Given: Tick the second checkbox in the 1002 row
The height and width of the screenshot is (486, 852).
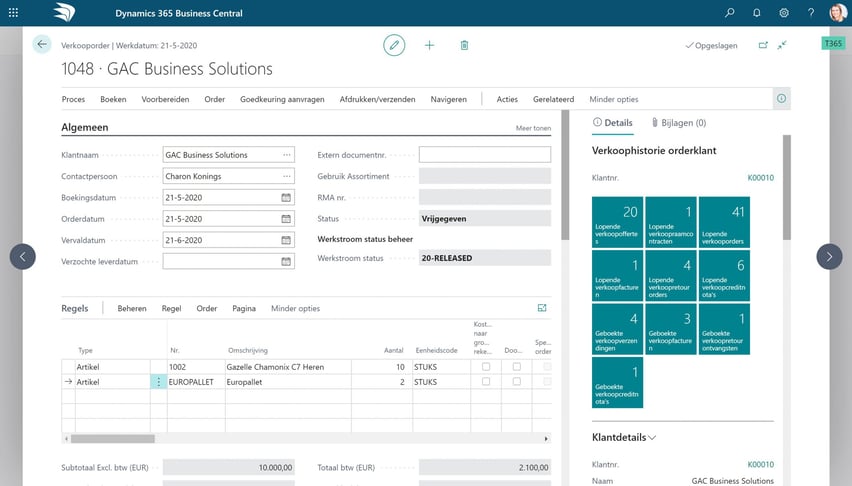Looking at the screenshot, I should (516, 367).
